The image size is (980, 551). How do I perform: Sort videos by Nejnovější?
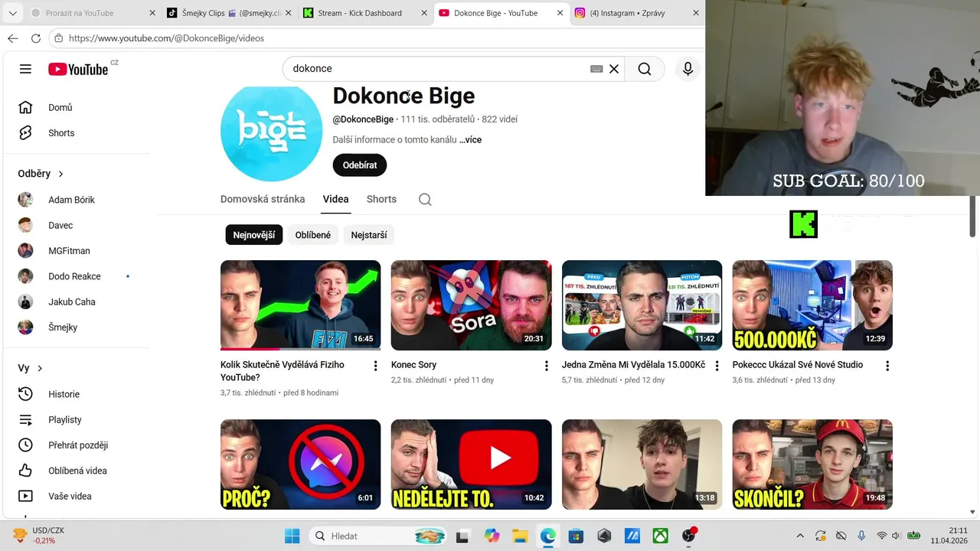(254, 235)
